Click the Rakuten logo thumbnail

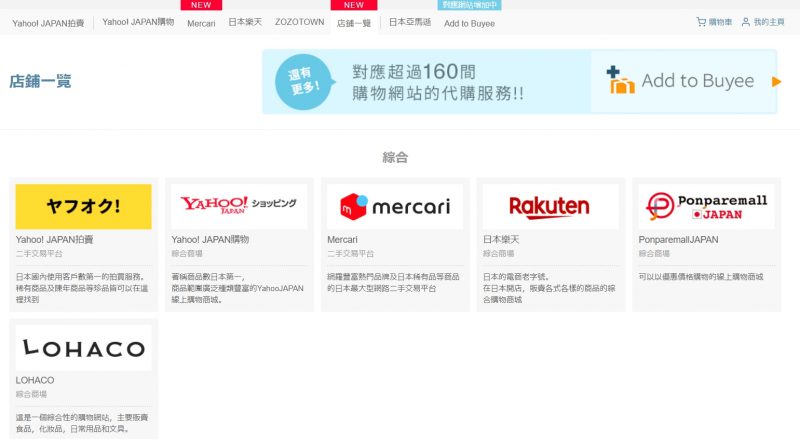(x=551, y=206)
